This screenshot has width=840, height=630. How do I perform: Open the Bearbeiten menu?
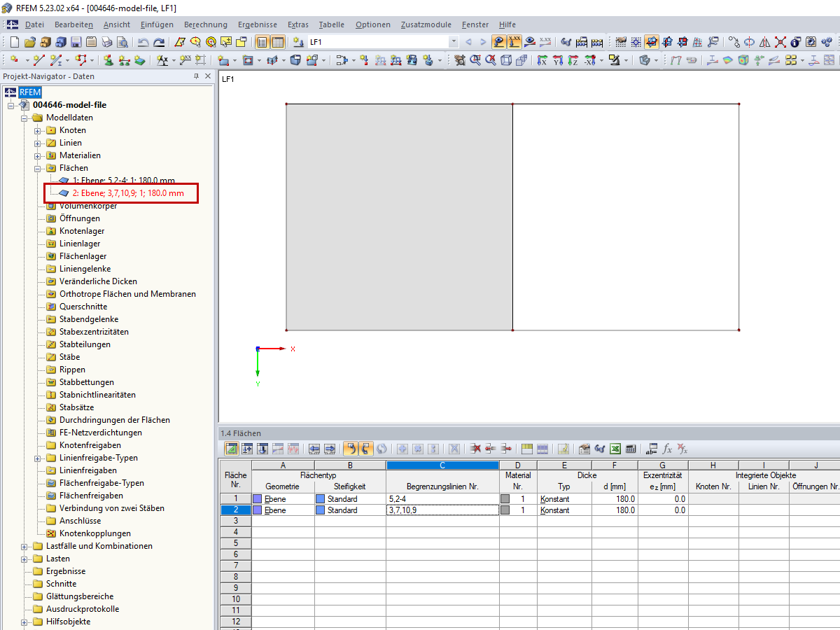73,24
